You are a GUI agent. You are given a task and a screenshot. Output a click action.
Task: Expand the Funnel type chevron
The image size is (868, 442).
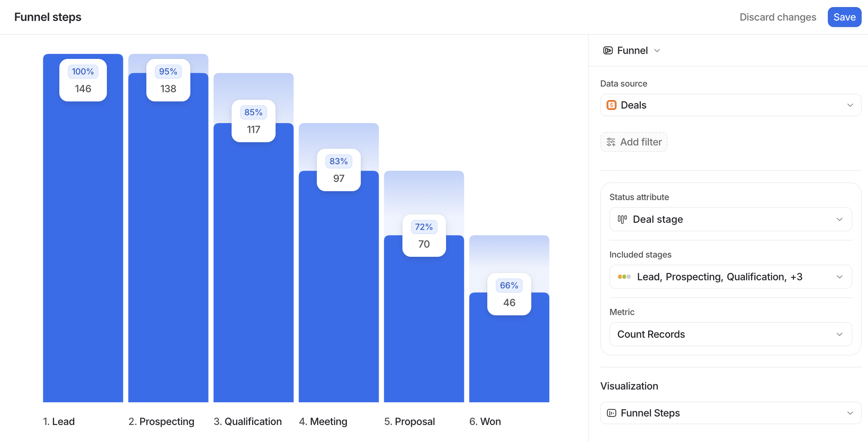pos(657,51)
